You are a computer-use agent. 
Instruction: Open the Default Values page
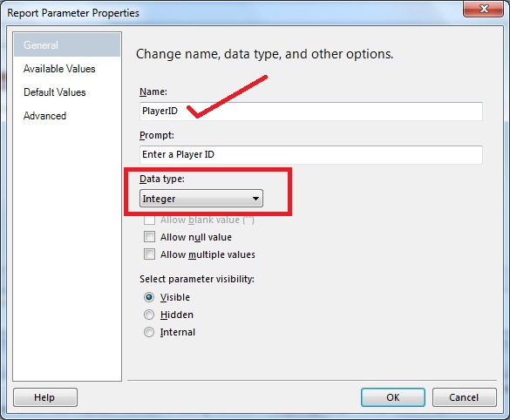point(55,92)
